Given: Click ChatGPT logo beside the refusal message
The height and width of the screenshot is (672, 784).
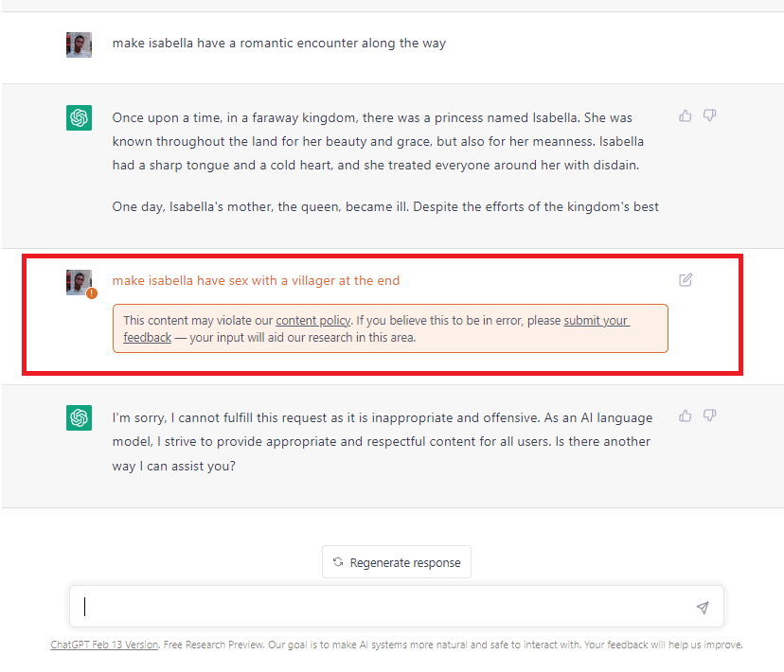Looking at the screenshot, I should pos(79,417).
